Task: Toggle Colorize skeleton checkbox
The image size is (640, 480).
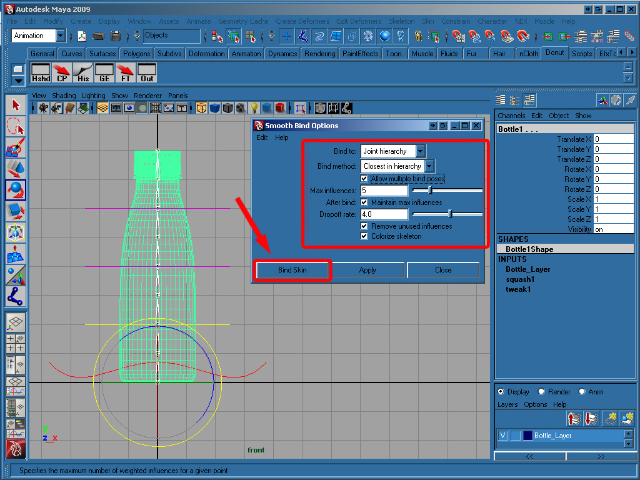Action: pyautogui.click(x=364, y=237)
